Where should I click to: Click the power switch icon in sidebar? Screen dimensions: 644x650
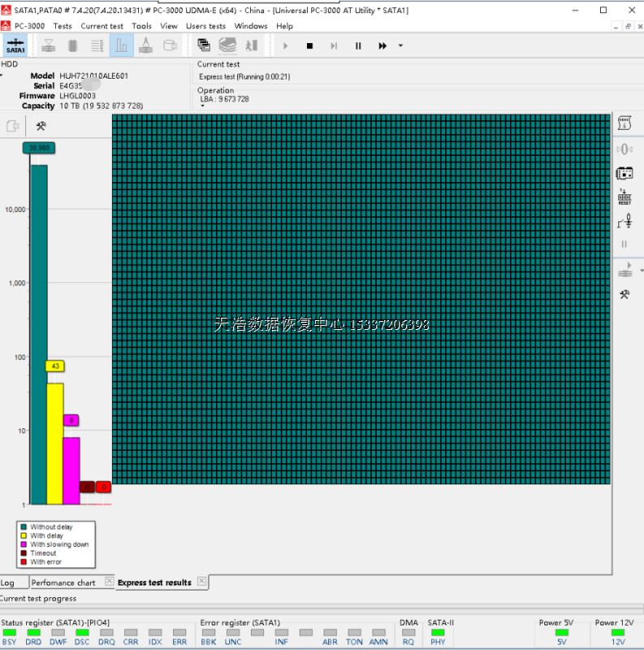coord(624,221)
